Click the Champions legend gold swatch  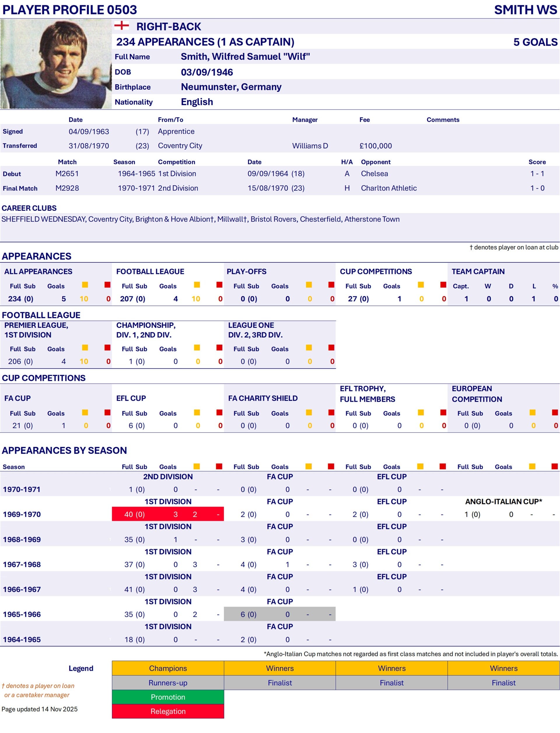pyautogui.click(x=168, y=668)
